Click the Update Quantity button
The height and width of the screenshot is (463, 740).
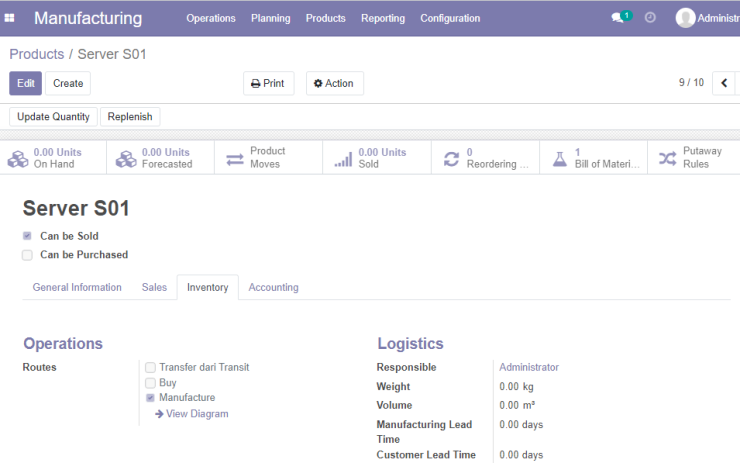(53, 117)
